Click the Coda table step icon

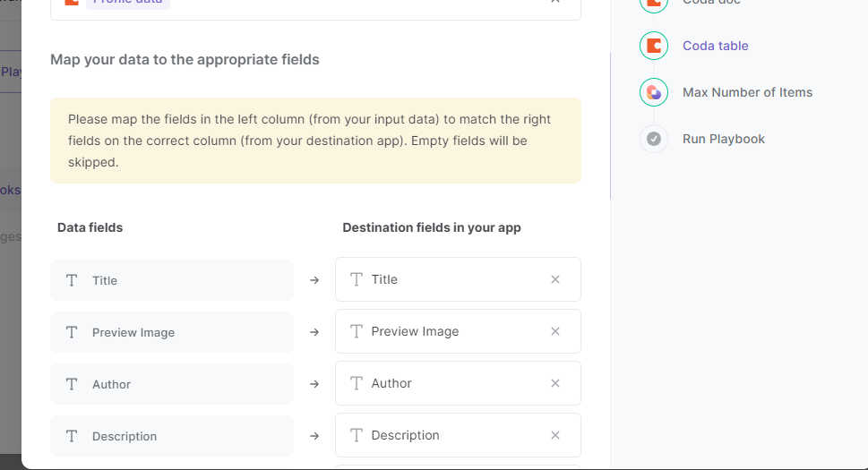click(654, 46)
